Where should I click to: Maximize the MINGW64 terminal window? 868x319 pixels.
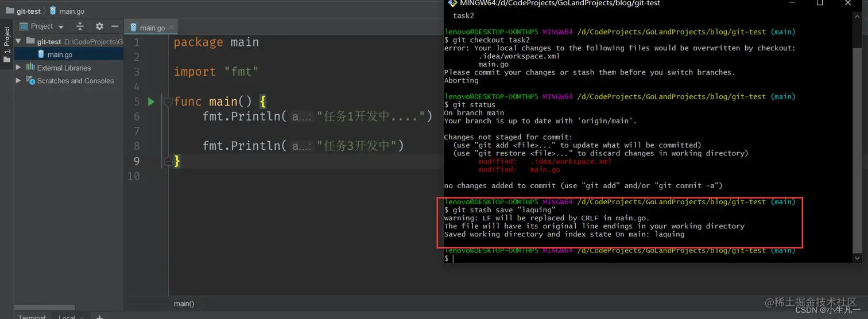820,3
